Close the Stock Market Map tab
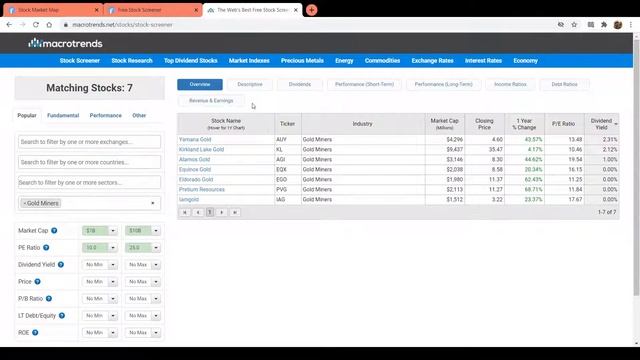 97,10
